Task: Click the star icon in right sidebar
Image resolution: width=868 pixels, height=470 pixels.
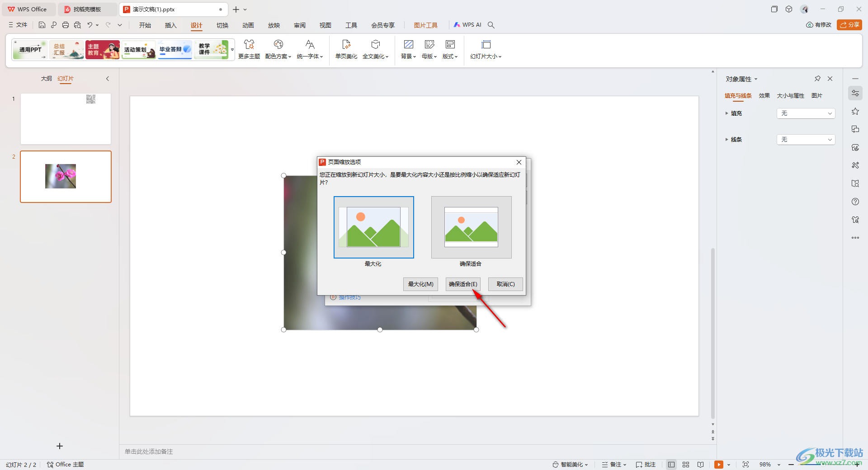Action: click(x=855, y=111)
